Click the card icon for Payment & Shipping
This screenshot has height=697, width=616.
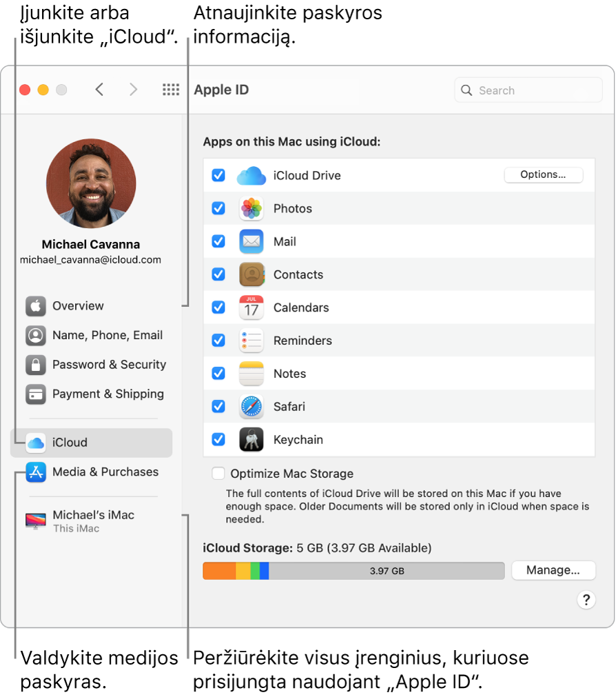(36, 394)
